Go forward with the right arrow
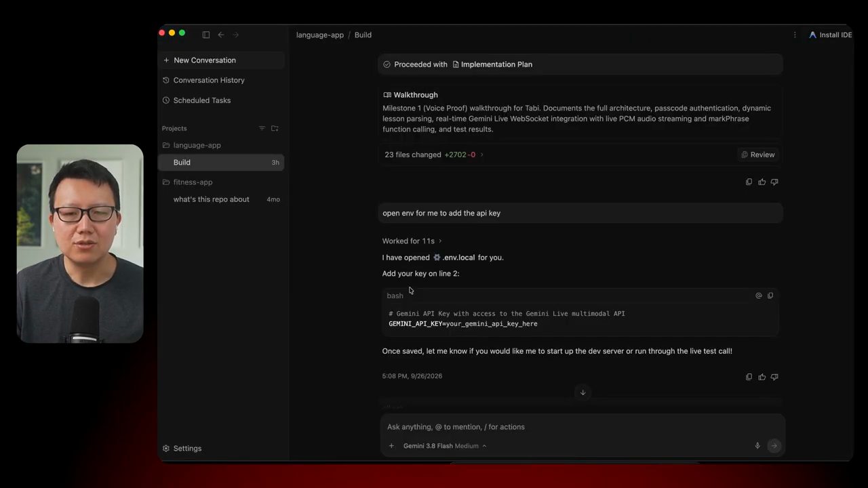Image resolution: width=868 pixels, height=488 pixels. click(x=236, y=35)
